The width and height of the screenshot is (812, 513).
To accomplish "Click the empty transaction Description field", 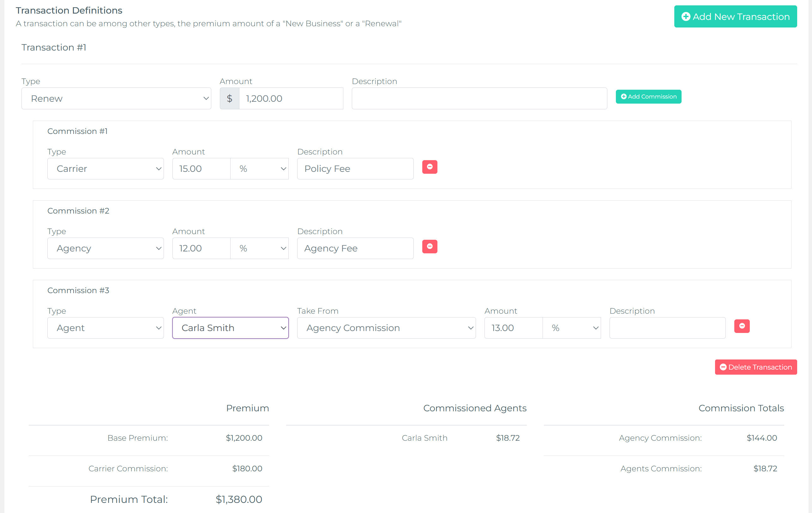I will (479, 99).
